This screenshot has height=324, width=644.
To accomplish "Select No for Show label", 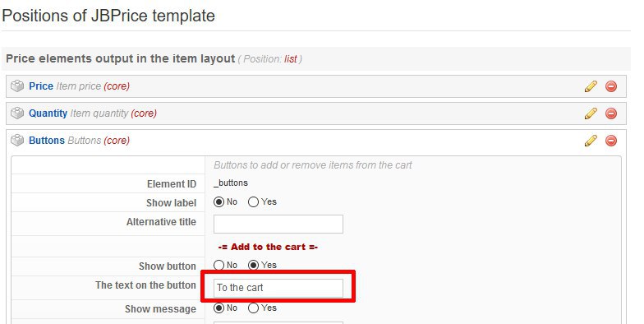I will (x=218, y=202).
